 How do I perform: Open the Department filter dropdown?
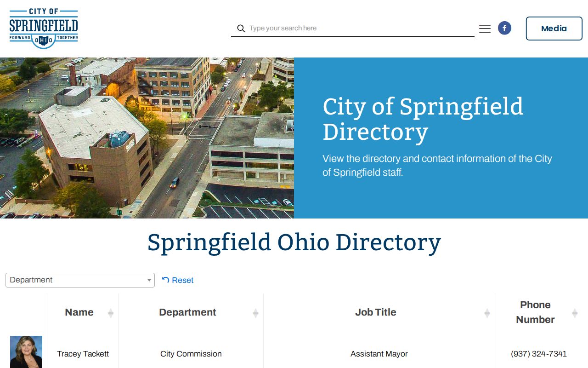coord(80,280)
